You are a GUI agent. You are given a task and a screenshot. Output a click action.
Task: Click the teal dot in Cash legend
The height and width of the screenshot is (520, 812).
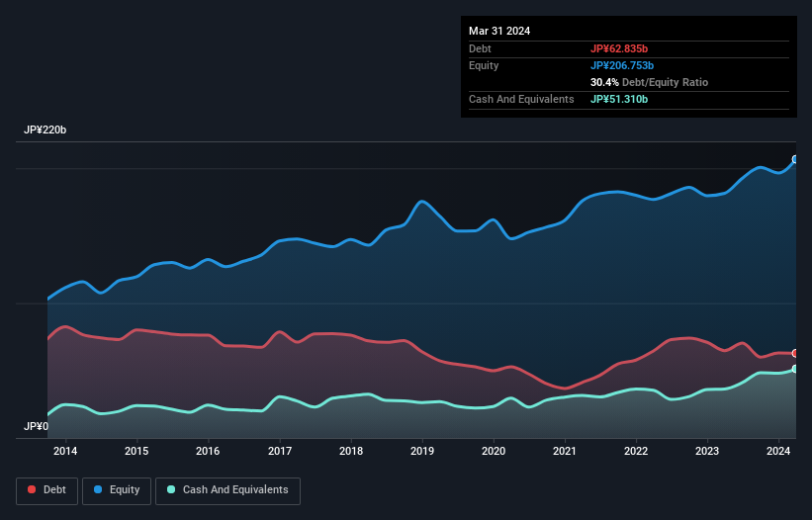(172, 489)
